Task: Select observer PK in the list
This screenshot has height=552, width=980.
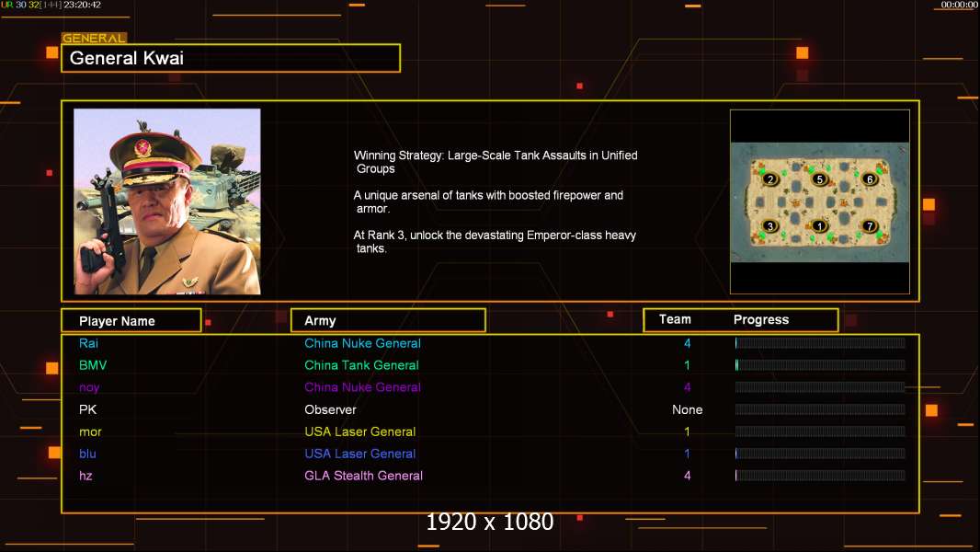Action: click(87, 409)
